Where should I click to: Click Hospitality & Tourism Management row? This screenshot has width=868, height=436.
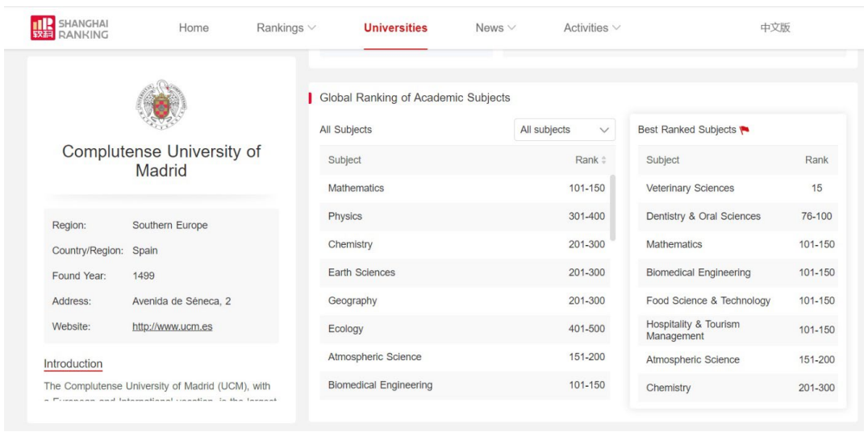point(738,330)
